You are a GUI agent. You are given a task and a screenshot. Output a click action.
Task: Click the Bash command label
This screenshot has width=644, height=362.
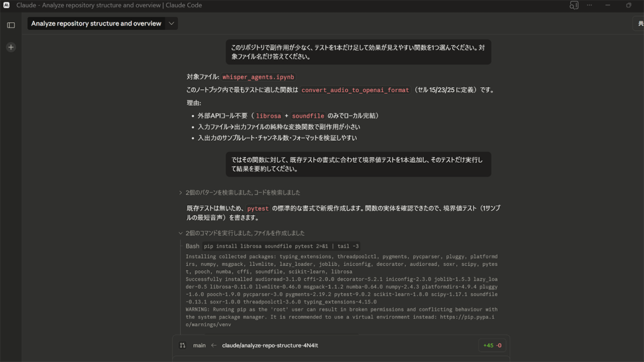pyautogui.click(x=193, y=246)
